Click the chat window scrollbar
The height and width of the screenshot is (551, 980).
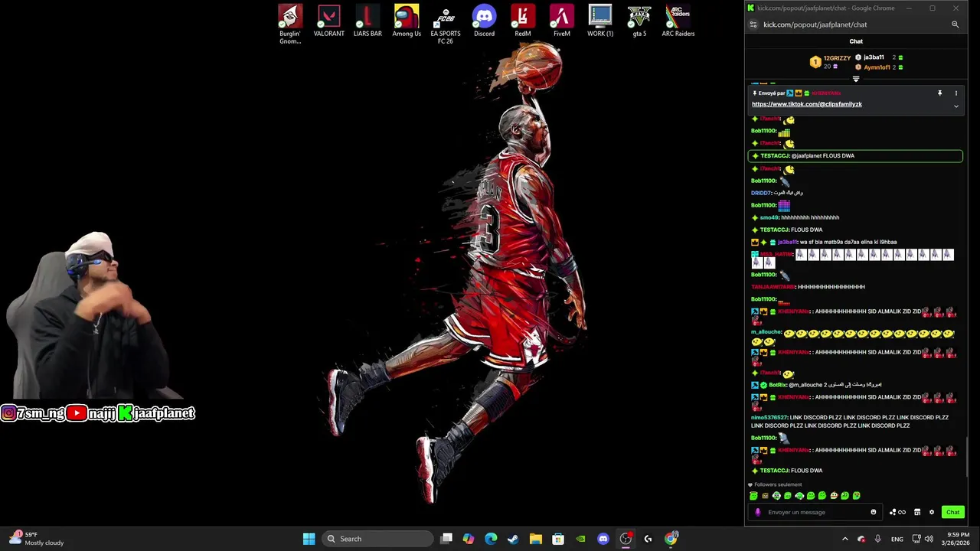[x=968, y=456]
